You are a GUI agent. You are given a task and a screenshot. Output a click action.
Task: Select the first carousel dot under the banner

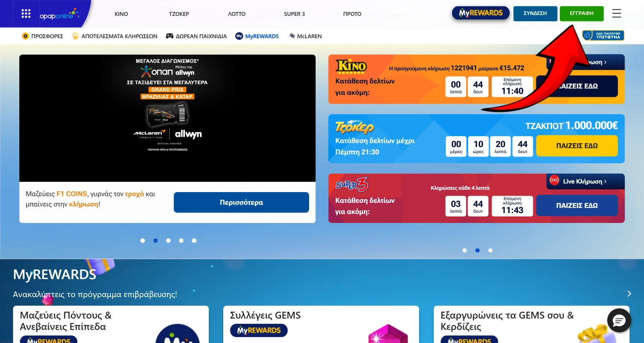coord(143,241)
